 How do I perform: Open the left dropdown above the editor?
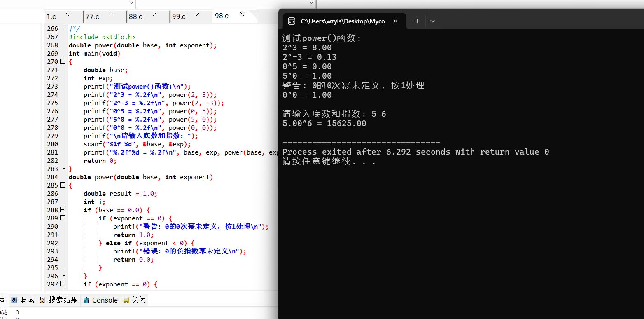[132, 3]
